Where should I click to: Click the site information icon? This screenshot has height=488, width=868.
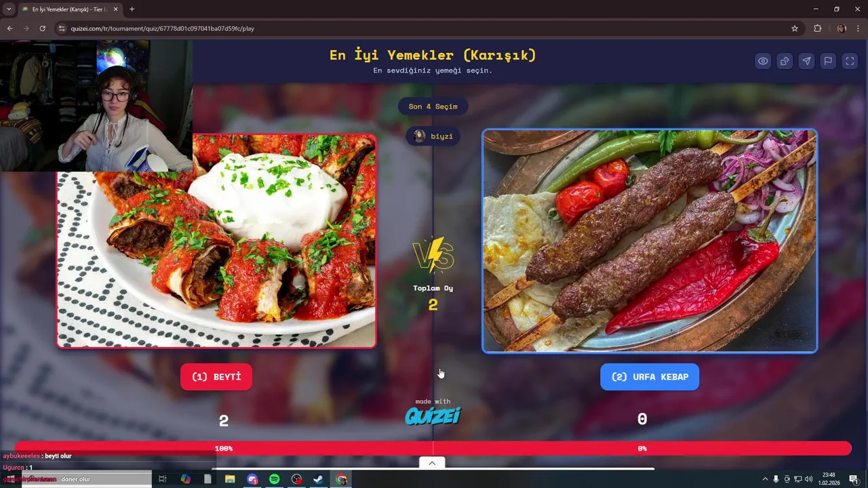62,28
